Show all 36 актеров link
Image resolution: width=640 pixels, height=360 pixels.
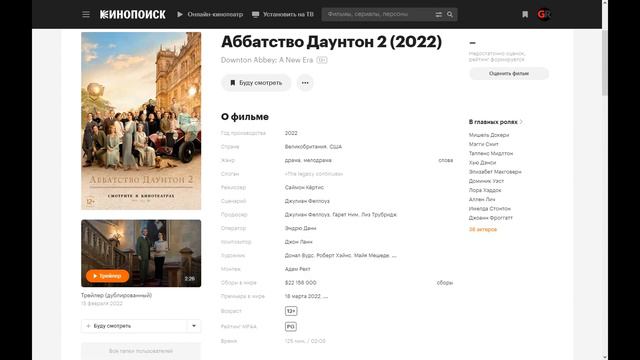click(482, 229)
